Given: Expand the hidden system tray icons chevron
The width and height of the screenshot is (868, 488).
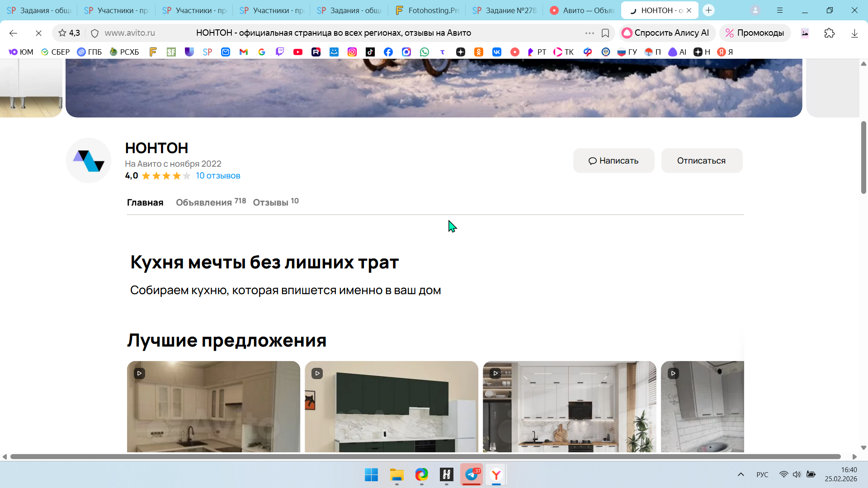Looking at the screenshot, I should [741, 474].
